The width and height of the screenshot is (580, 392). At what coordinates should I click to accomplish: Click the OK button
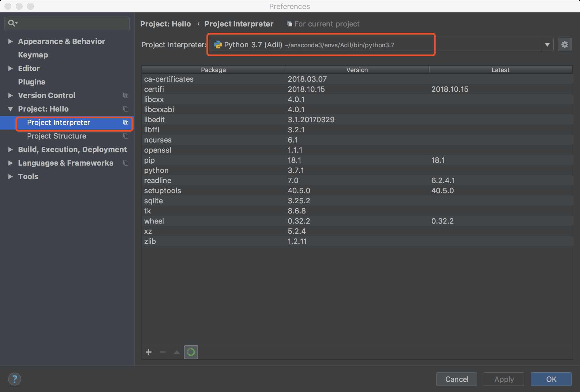click(x=551, y=379)
